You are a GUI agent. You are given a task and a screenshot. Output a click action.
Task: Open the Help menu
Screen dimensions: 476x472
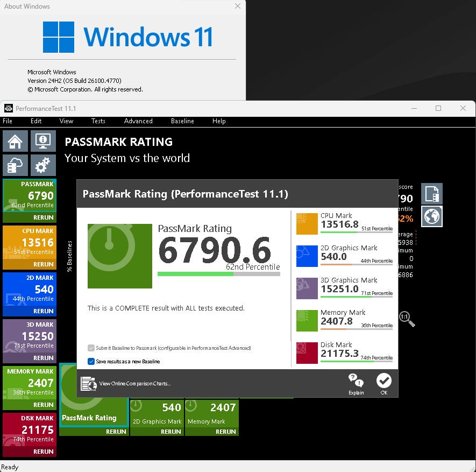(x=219, y=121)
